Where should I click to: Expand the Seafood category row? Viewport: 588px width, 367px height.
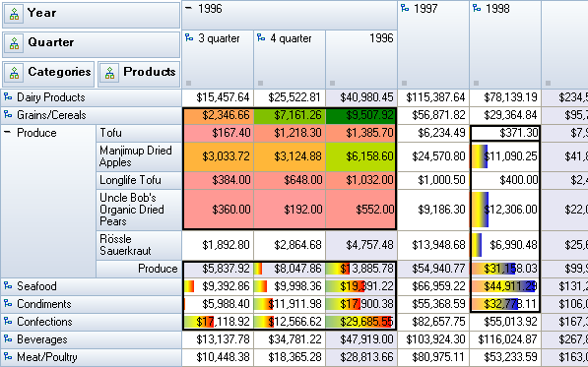click(x=8, y=285)
